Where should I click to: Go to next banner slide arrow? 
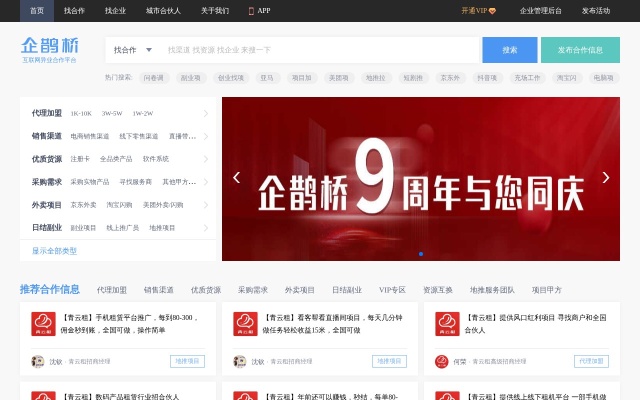(x=605, y=178)
